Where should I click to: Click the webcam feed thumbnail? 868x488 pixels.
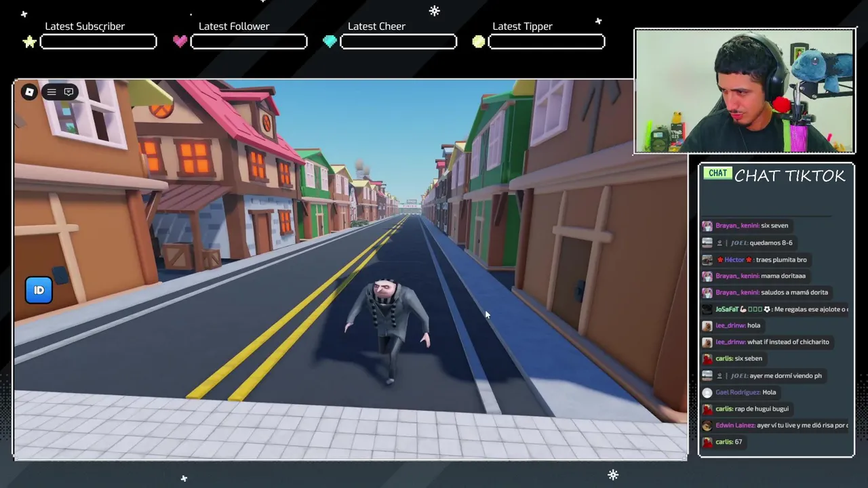tap(745, 91)
